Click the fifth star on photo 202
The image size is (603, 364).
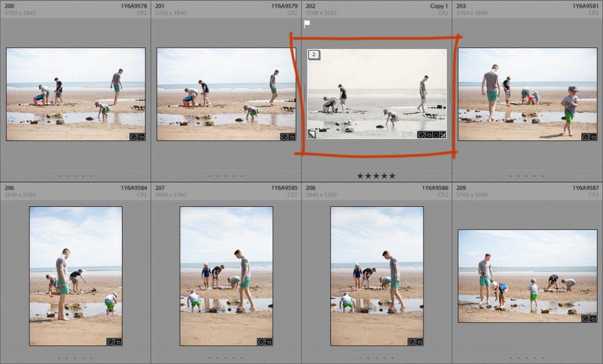(x=392, y=176)
